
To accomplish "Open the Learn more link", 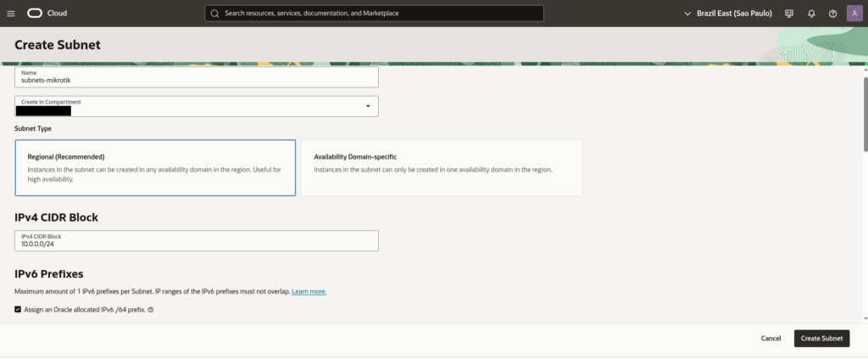I will pyautogui.click(x=309, y=292).
